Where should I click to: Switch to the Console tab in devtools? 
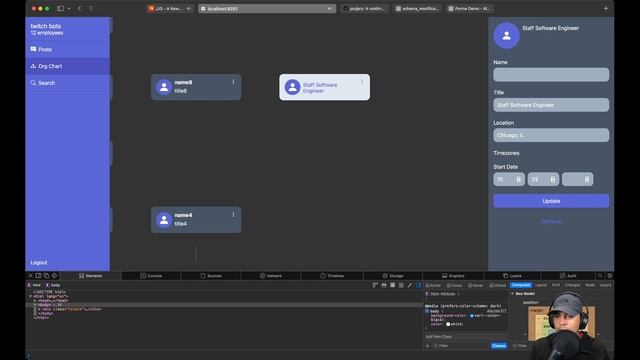click(x=151, y=276)
